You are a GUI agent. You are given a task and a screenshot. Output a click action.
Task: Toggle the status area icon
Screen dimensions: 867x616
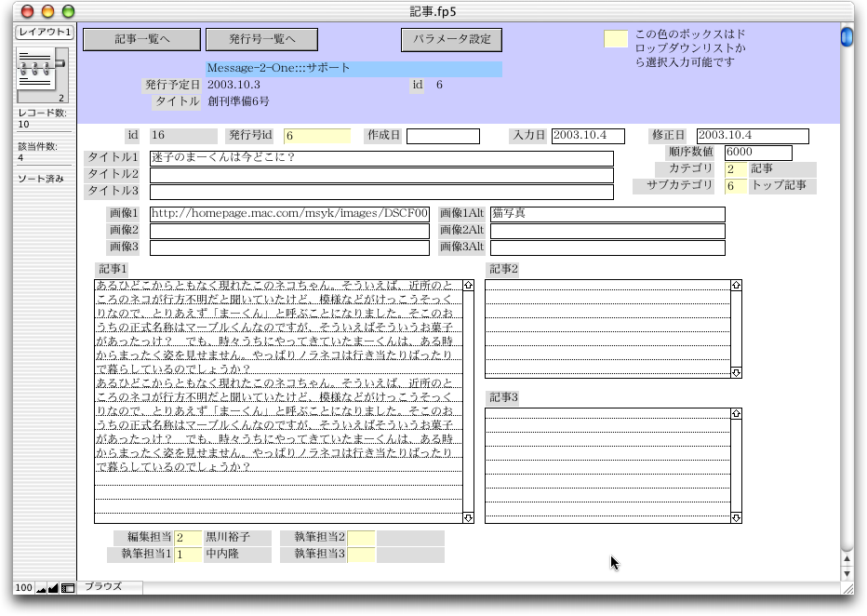(68, 588)
